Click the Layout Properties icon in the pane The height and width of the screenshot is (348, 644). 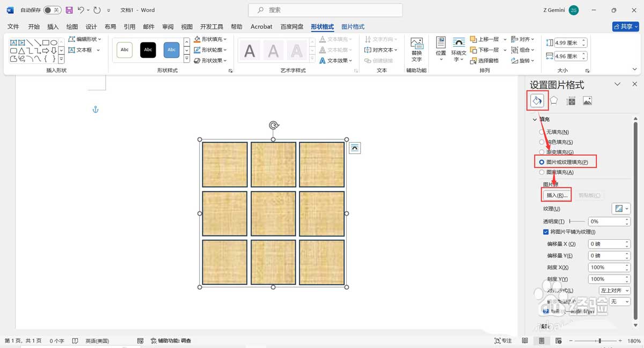tap(571, 100)
